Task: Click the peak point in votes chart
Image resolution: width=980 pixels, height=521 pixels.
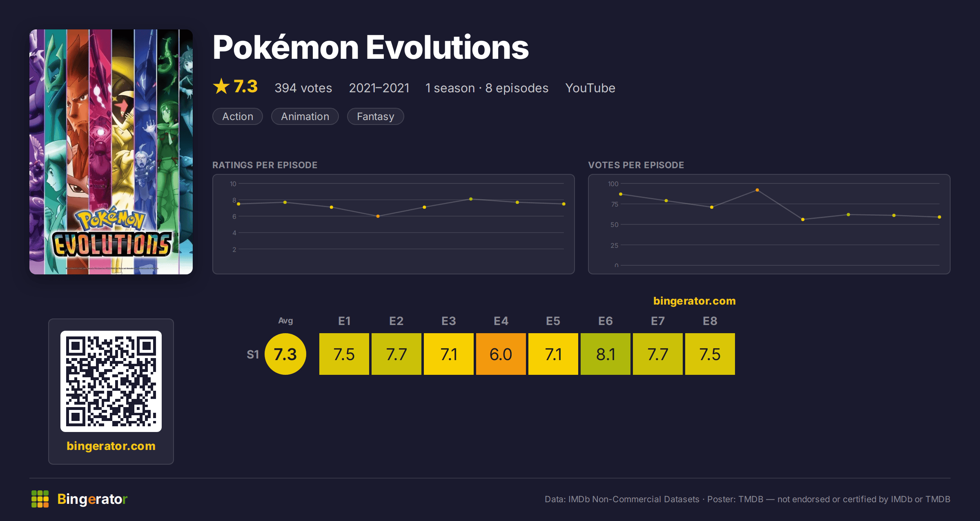Action: 757,190
